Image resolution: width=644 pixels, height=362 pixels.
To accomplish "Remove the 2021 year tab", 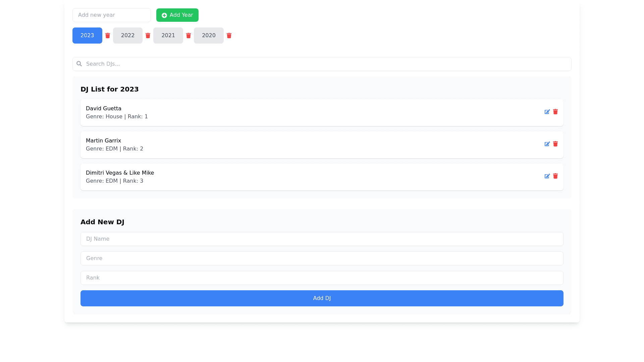I will (x=189, y=36).
